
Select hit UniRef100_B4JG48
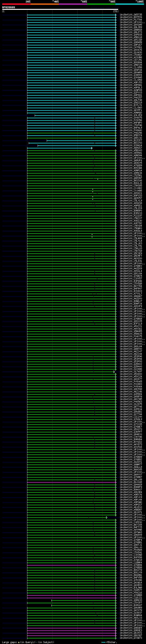tap(131, 482)
